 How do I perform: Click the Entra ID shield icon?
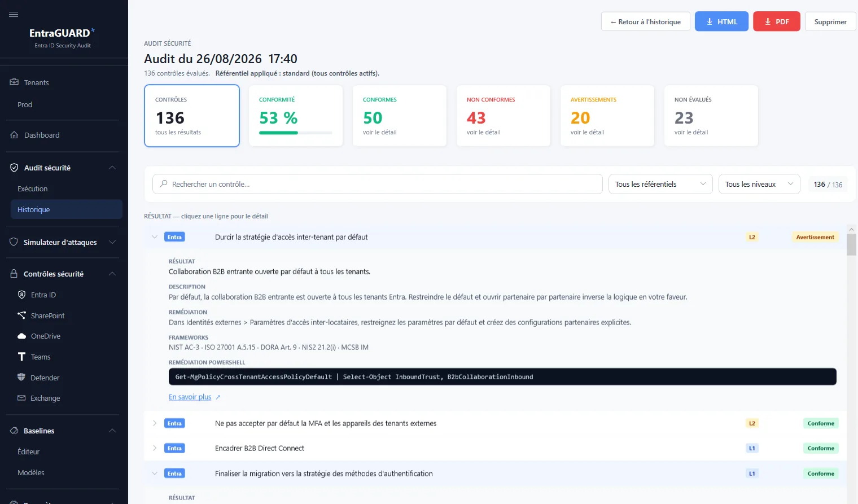click(x=21, y=295)
